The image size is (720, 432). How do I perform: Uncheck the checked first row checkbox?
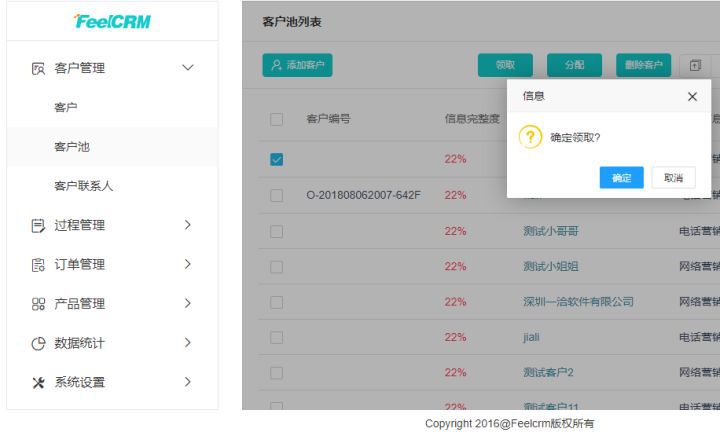276,159
